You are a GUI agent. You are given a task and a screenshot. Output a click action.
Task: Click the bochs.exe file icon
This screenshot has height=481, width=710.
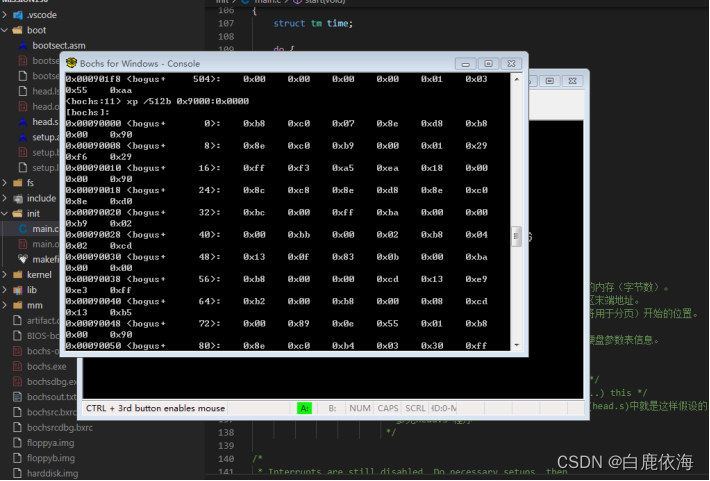click(x=18, y=366)
